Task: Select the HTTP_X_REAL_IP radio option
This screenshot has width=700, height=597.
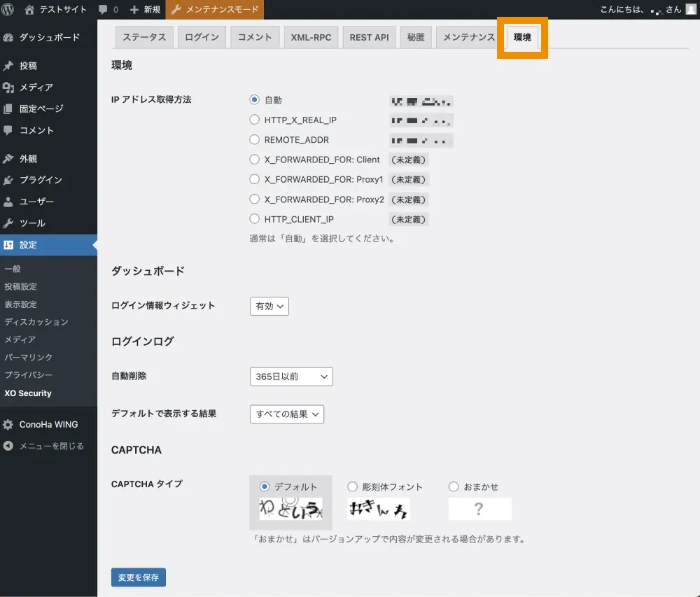Action: [x=255, y=120]
